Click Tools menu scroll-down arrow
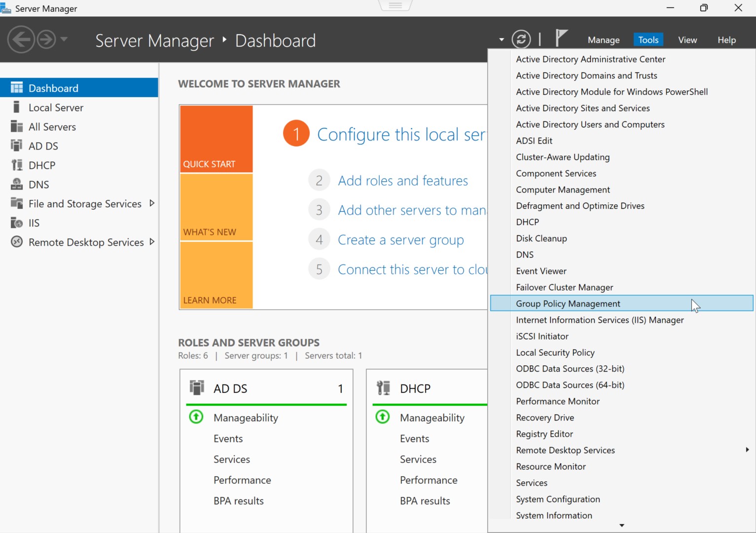756x533 pixels. 622,526
